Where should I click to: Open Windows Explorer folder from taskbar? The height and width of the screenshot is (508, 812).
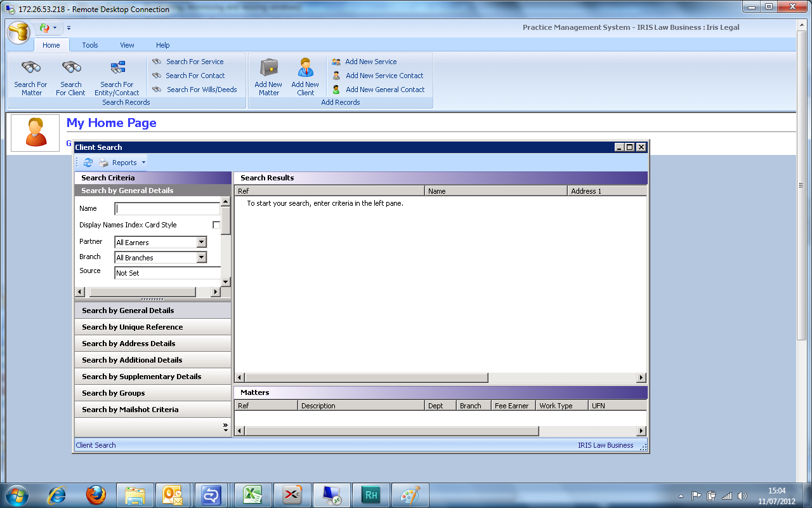136,495
